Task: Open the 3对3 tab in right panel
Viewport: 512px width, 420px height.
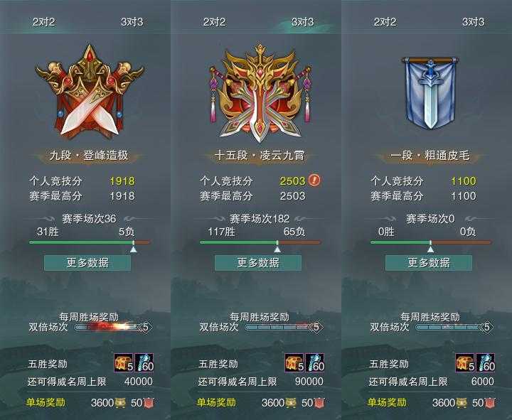Action: (473, 22)
